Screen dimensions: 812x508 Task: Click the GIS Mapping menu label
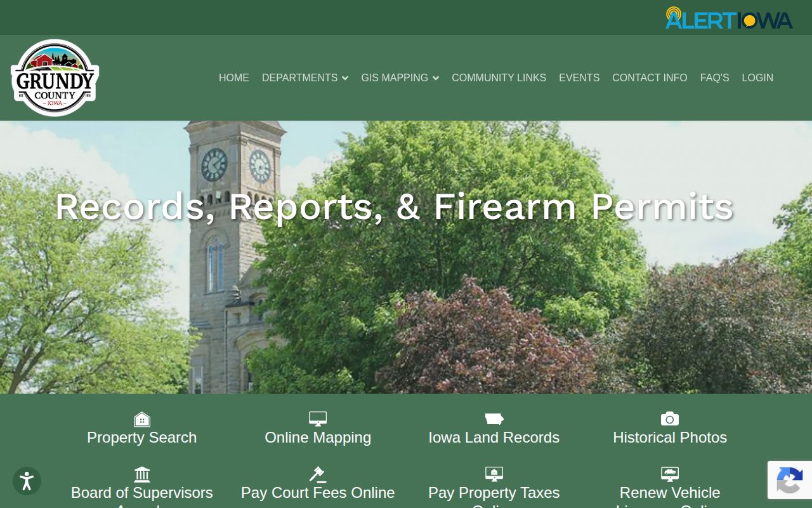[395, 77]
